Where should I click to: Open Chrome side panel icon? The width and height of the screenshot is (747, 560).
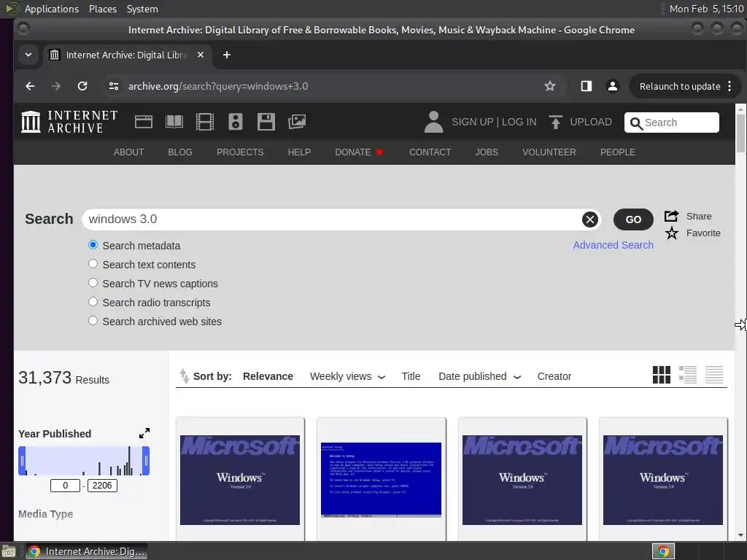coord(586,86)
